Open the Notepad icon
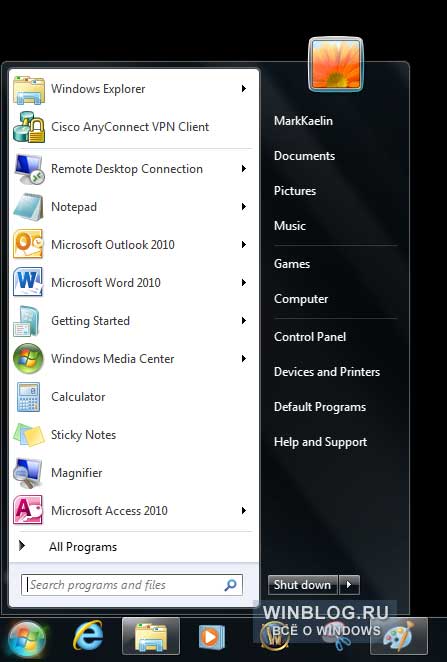447x662 pixels. [29, 207]
